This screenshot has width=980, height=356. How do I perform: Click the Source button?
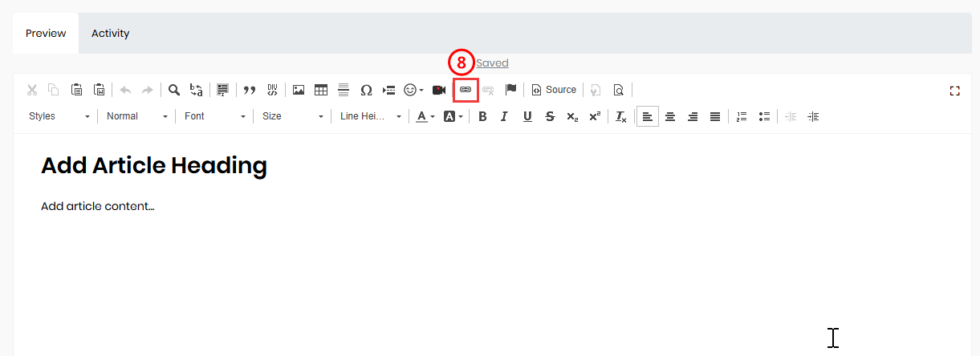[554, 90]
